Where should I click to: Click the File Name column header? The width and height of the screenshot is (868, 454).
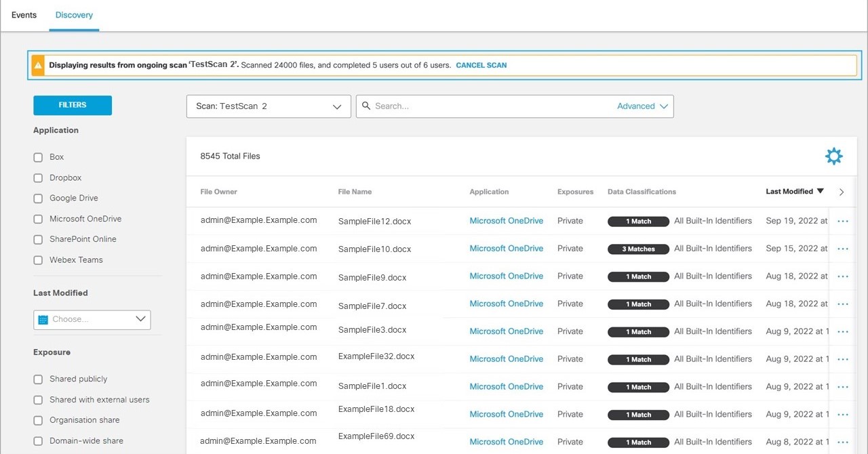coord(355,192)
